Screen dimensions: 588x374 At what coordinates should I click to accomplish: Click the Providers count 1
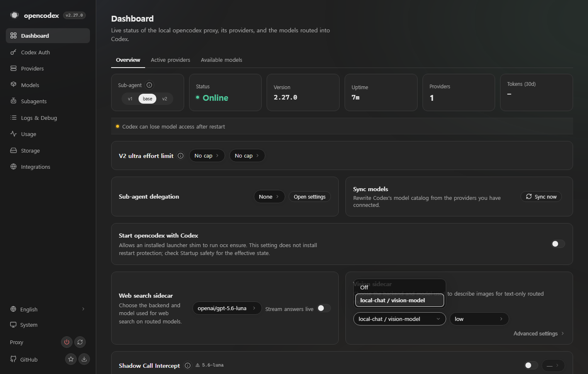click(432, 98)
